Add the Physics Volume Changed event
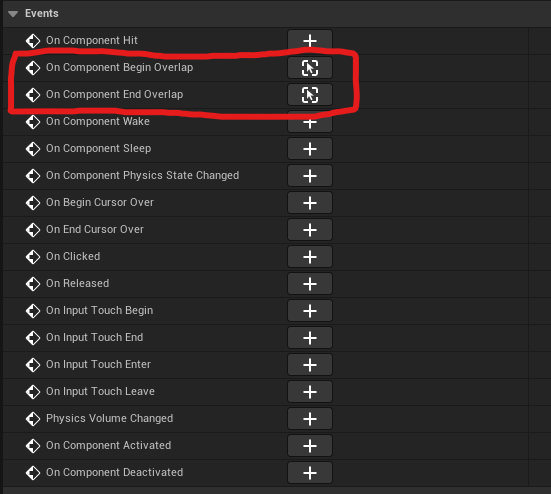The image size is (551, 494). click(310, 418)
